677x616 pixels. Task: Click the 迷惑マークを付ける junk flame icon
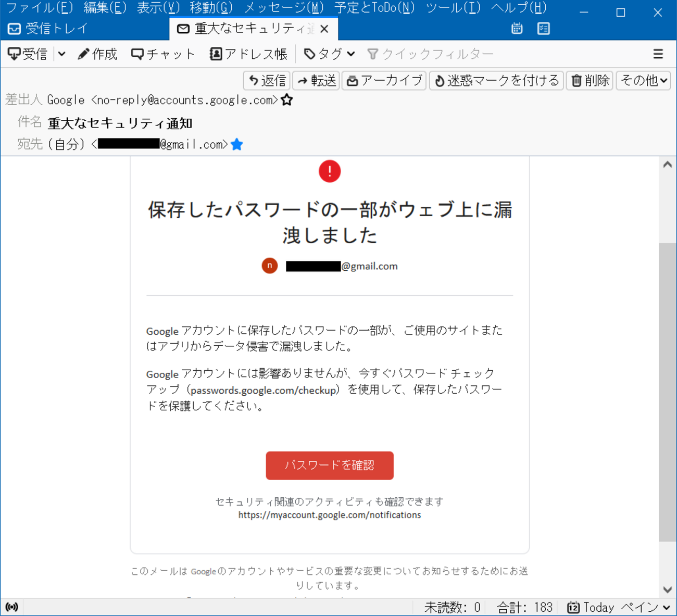point(439,81)
